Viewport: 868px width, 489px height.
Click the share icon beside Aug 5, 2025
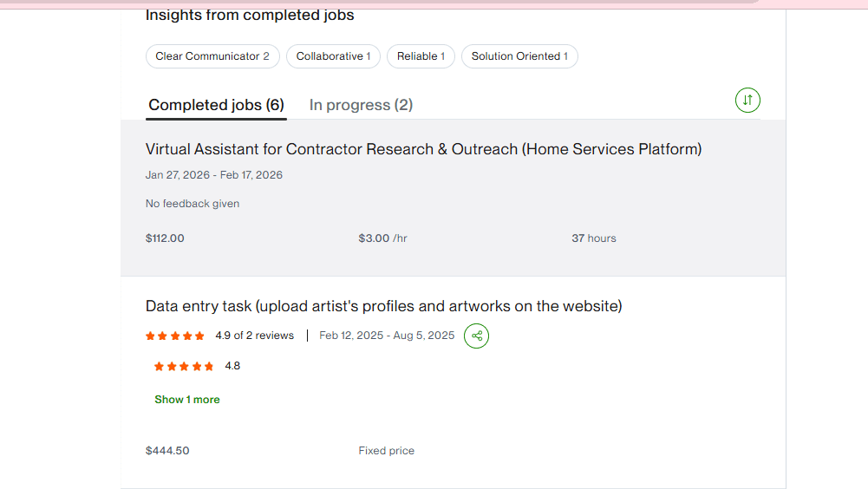pos(476,336)
